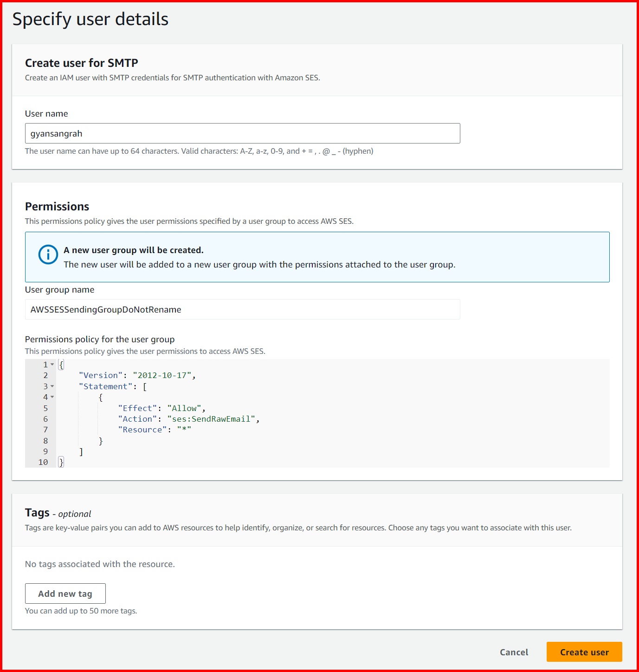The image size is (639, 672).
Task: Click line number 7 in the policy editor
Action: pyautogui.click(x=45, y=429)
